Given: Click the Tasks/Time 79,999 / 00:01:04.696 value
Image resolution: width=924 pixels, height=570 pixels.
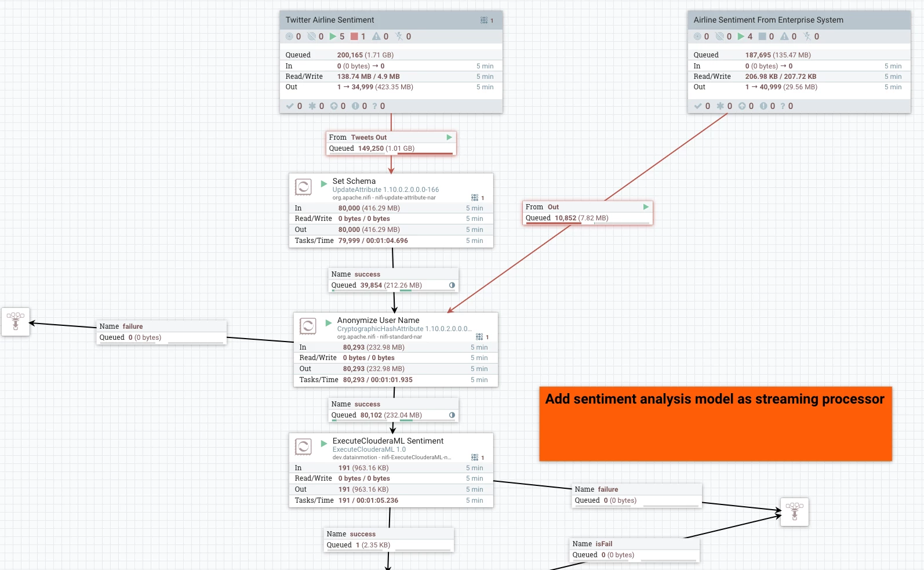Looking at the screenshot, I should click(x=373, y=241).
